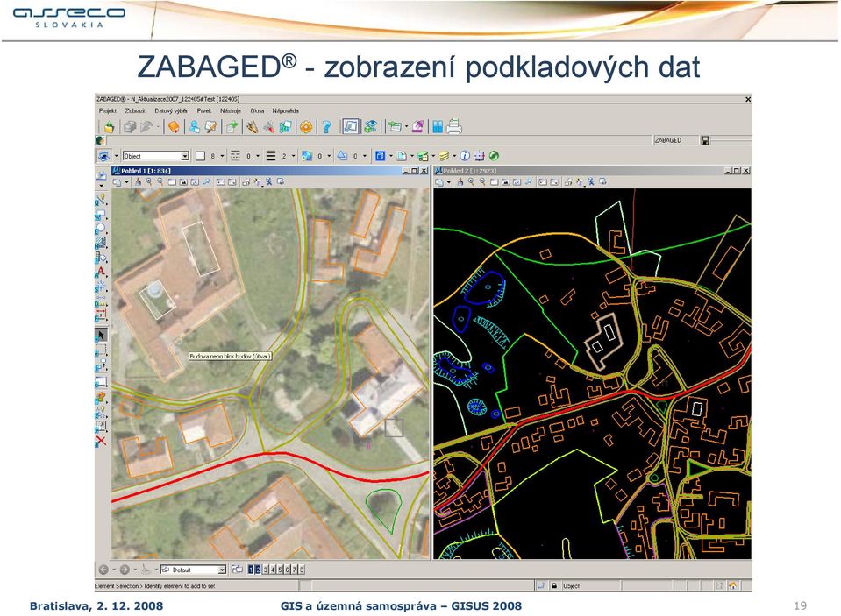Viewport: 841px width, 616px height.
Task: Expand the line weight dropdown showing 2
Action: [x=293, y=156]
